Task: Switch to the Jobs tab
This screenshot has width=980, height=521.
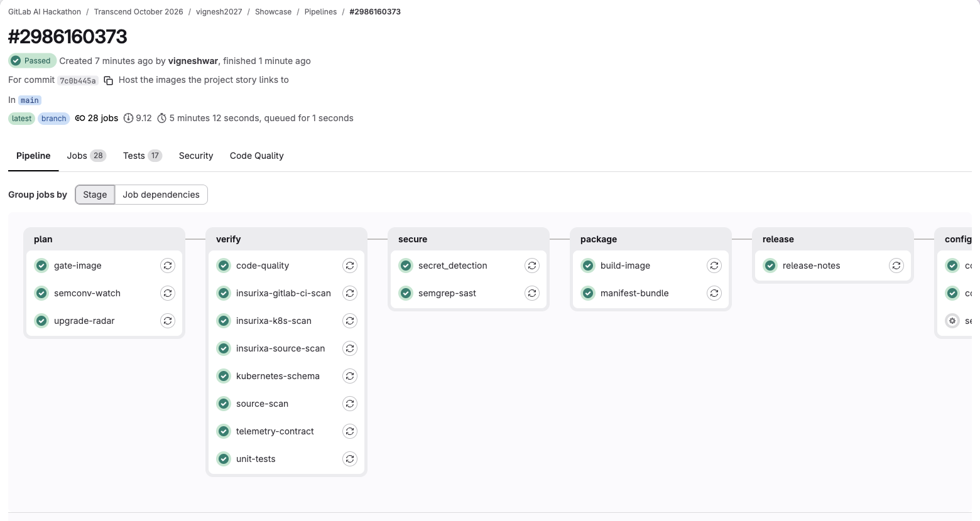Action: click(x=87, y=156)
